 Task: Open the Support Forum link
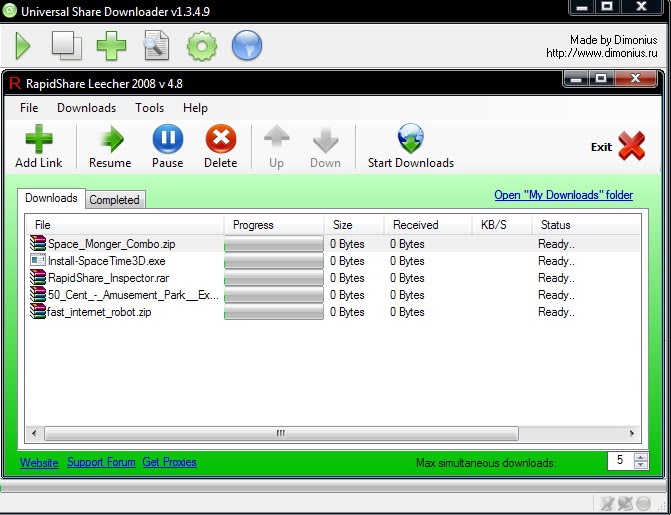tap(101, 462)
